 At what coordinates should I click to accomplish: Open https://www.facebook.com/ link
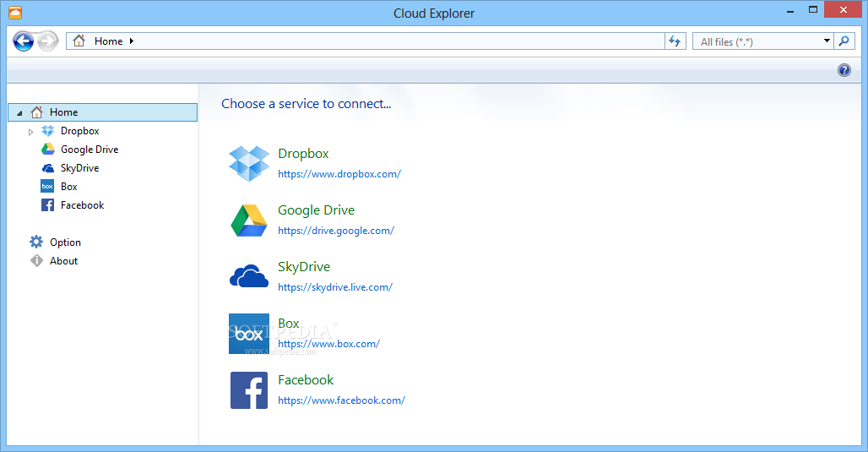point(342,400)
